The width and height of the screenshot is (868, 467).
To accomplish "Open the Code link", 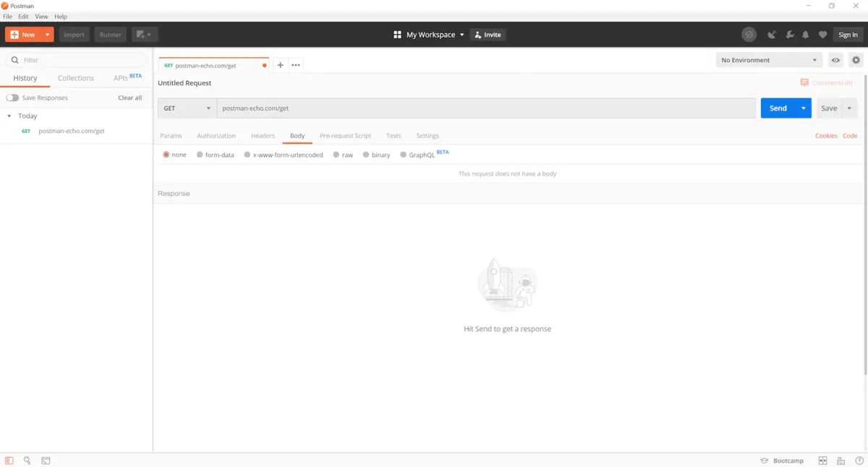I will pyautogui.click(x=850, y=136).
